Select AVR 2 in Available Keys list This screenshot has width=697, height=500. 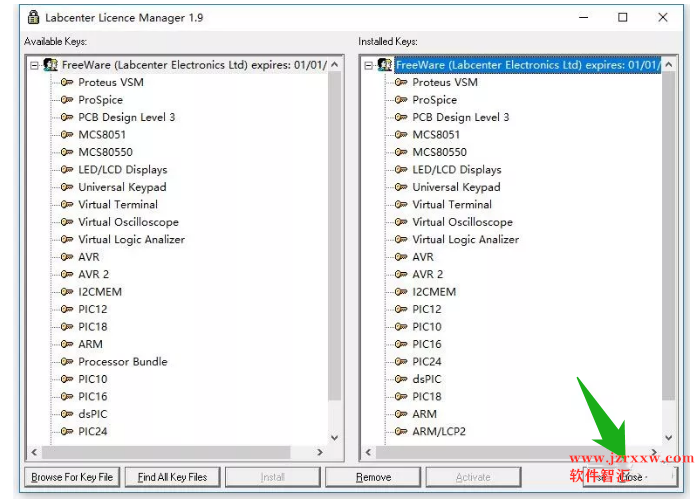[94, 274]
